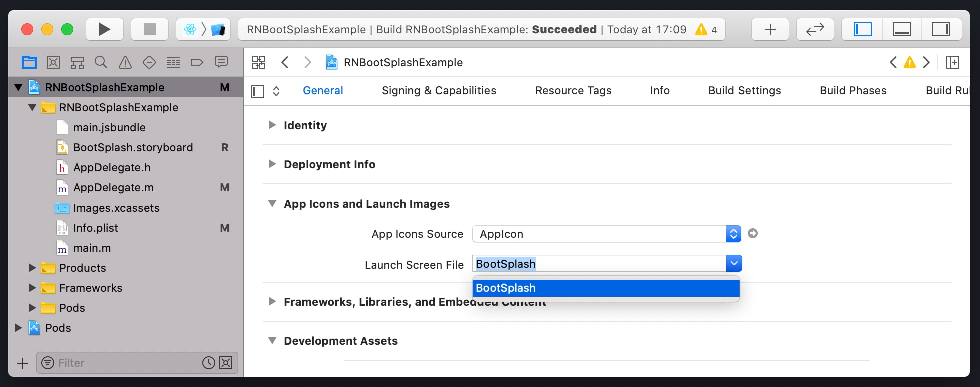This screenshot has width=980, height=387.
Task: Open the Build Settings tab
Action: click(x=745, y=91)
